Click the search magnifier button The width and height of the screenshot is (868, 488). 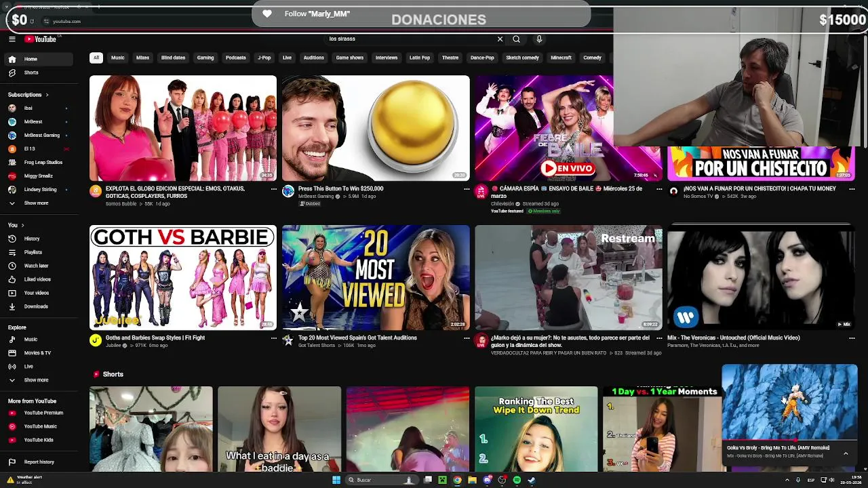[516, 39]
